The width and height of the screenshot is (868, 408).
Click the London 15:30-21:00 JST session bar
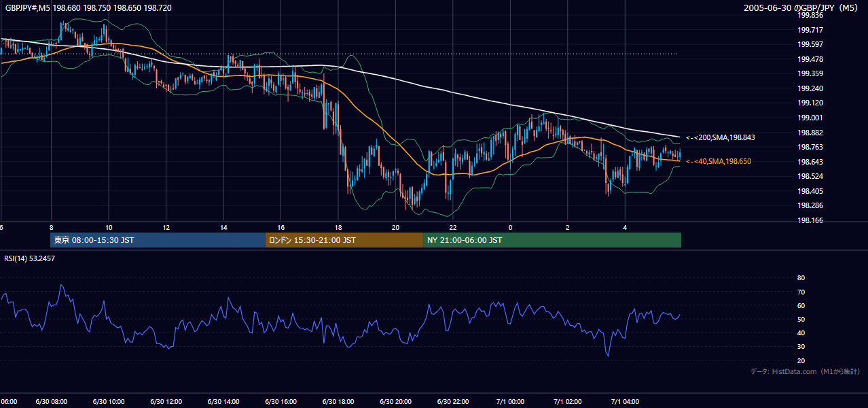click(x=344, y=240)
